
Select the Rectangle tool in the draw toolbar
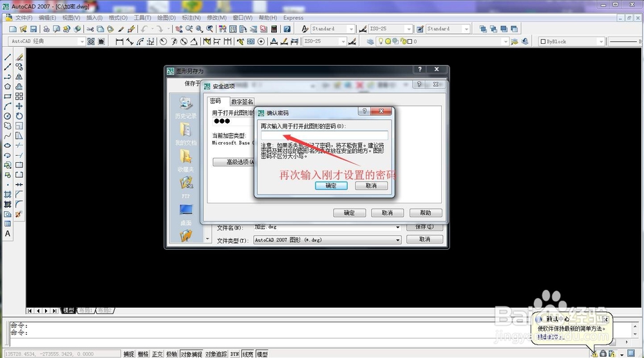[x=7, y=97]
